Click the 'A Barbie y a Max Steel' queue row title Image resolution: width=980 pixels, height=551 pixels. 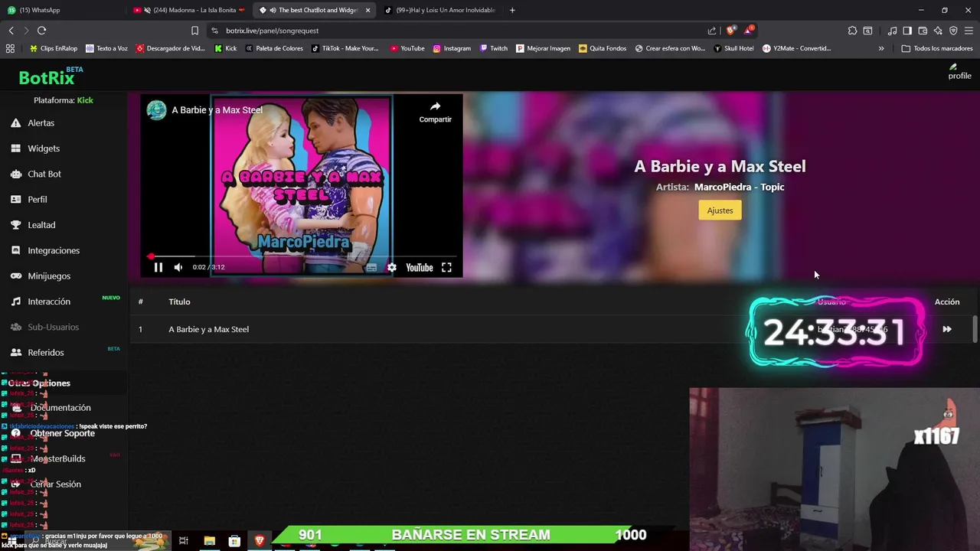click(208, 329)
